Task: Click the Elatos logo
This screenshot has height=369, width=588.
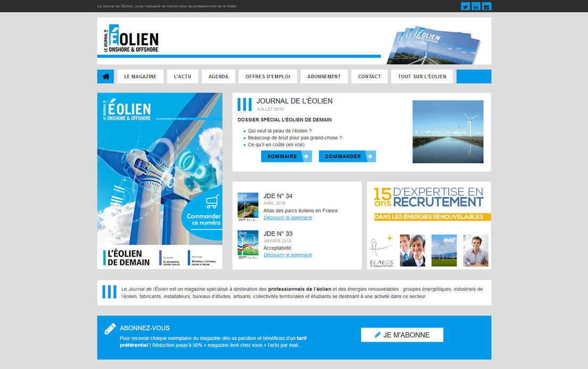Action: [382, 250]
